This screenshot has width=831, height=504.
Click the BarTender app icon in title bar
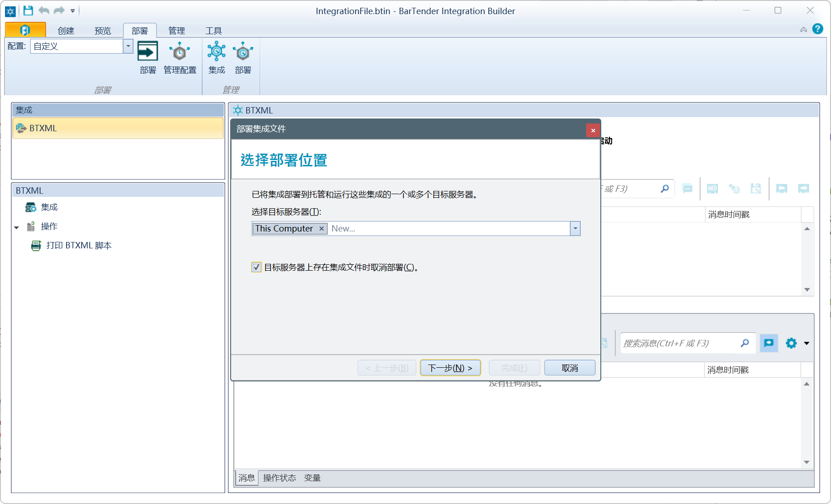coord(10,11)
